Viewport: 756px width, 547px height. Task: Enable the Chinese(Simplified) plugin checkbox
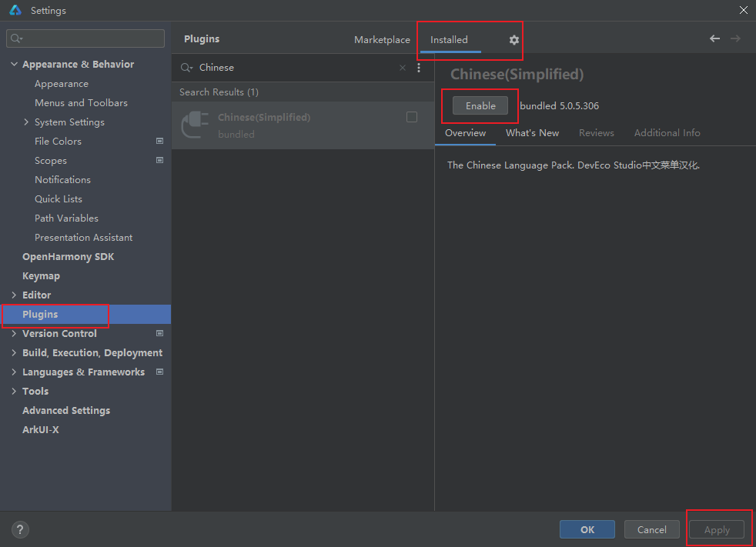(412, 117)
